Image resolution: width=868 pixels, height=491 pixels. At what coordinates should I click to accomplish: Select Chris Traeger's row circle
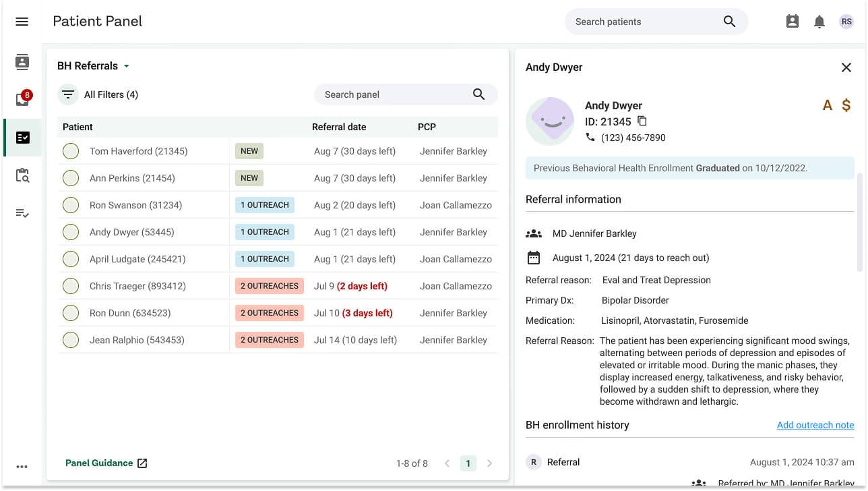pos(71,286)
